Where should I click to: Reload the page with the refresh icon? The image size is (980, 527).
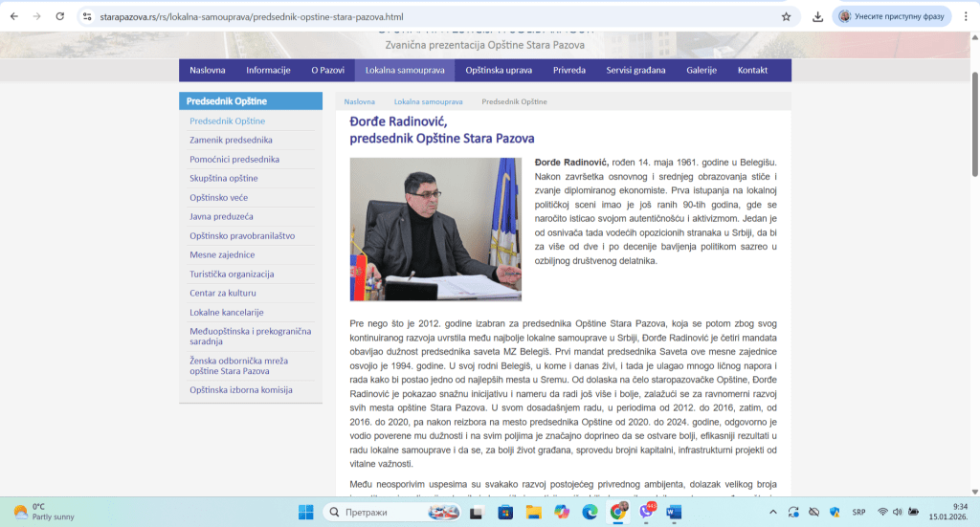pyautogui.click(x=60, y=17)
